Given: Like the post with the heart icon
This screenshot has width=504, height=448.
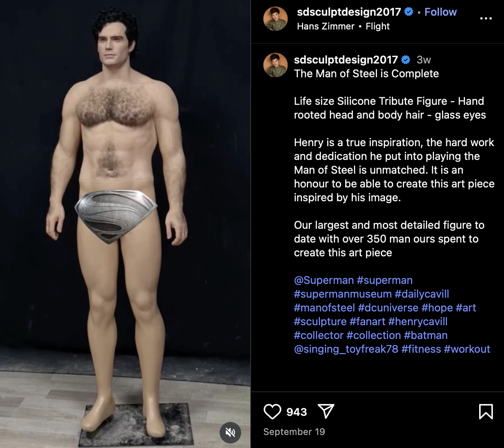Looking at the screenshot, I should [x=272, y=412].
